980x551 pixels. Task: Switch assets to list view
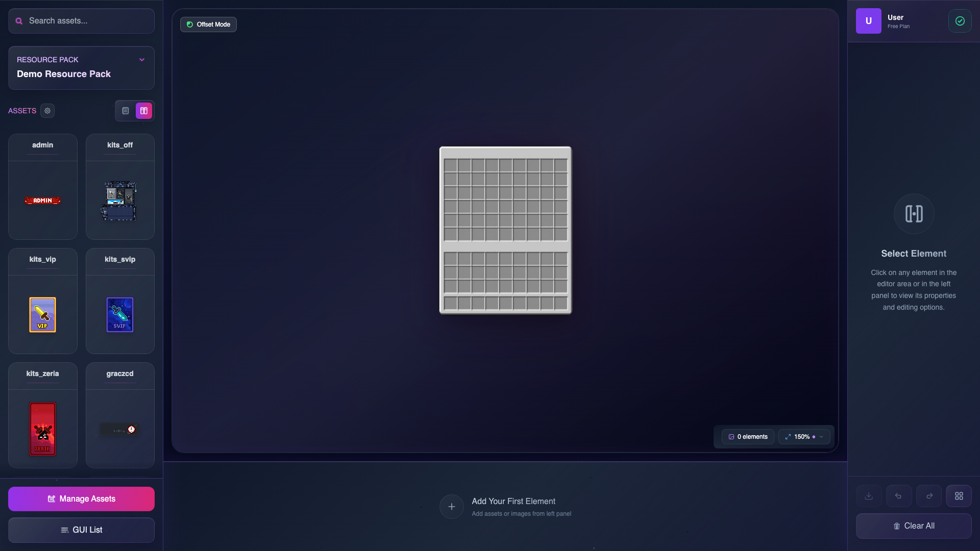coord(126,111)
